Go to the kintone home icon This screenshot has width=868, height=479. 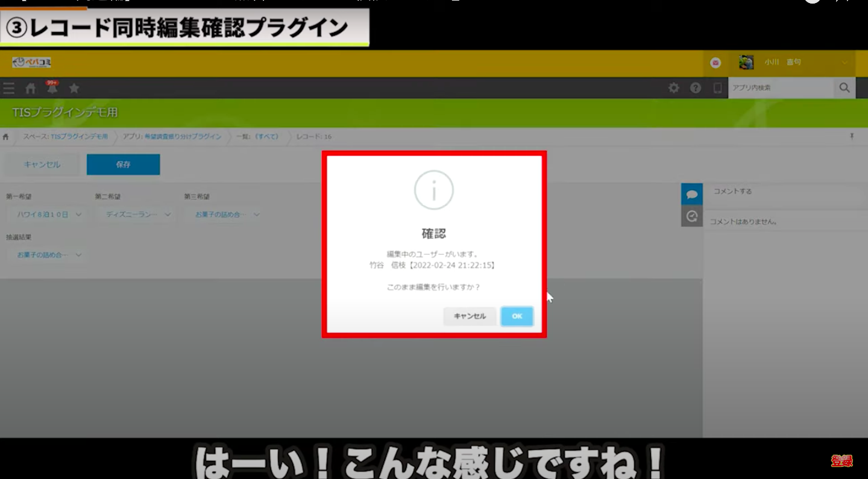(30, 88)
